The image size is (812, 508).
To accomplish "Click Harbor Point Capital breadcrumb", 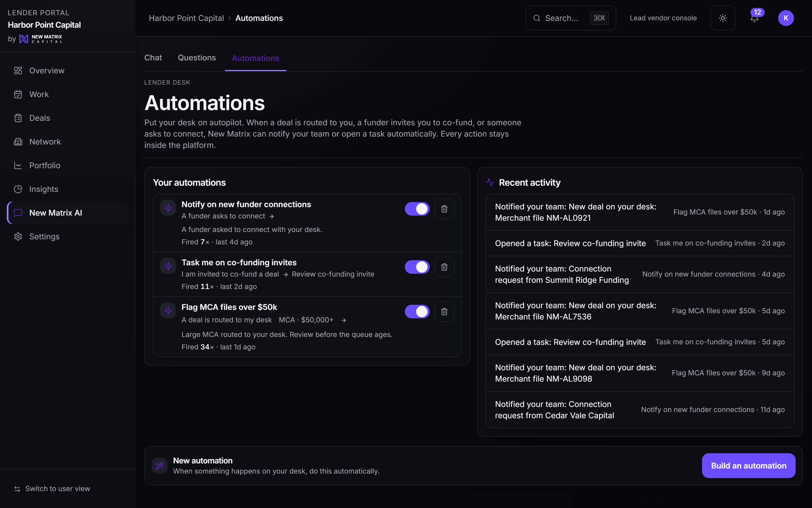I will tap(186, 18).
